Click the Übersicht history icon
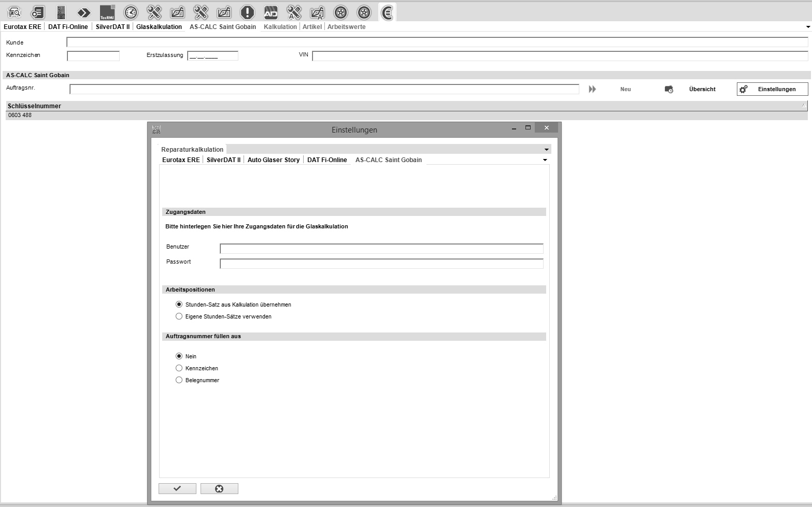Image resolution: width=812 pixels, height=507 pixels. [x=669, y=89]
